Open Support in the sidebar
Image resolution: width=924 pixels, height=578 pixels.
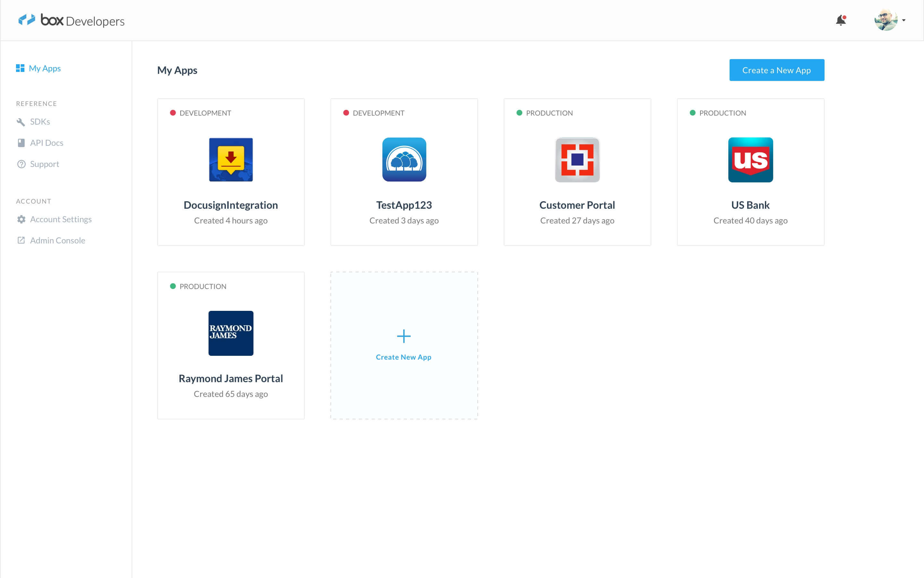(x=45, y=164)
